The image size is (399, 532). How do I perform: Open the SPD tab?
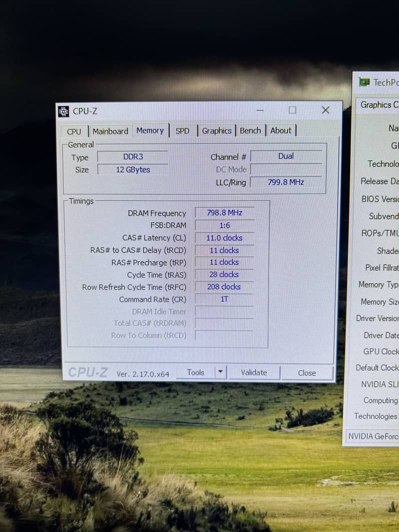(182, 131)
